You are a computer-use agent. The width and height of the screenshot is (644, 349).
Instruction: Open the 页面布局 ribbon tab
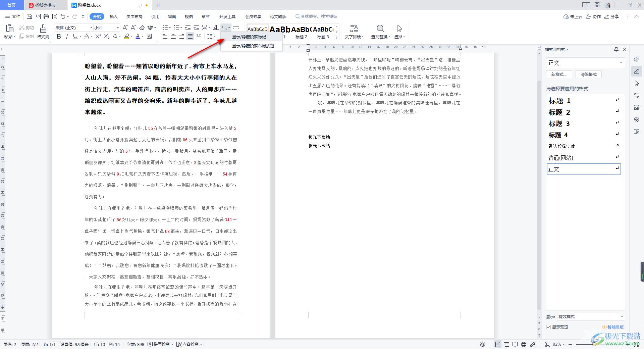point(134,16)
